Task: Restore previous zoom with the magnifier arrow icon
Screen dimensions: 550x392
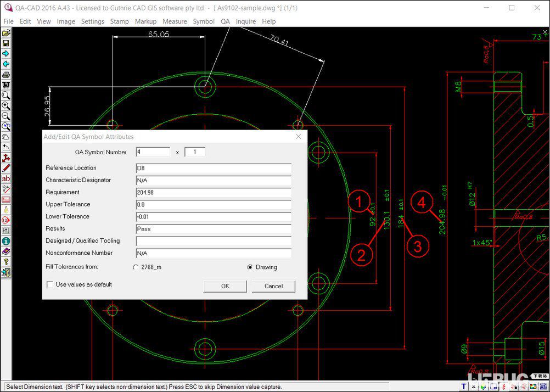Action: (6, 127)
